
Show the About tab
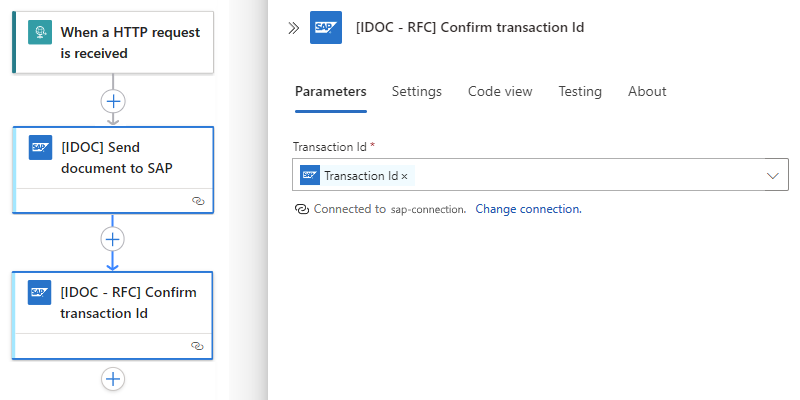[647, 91]
